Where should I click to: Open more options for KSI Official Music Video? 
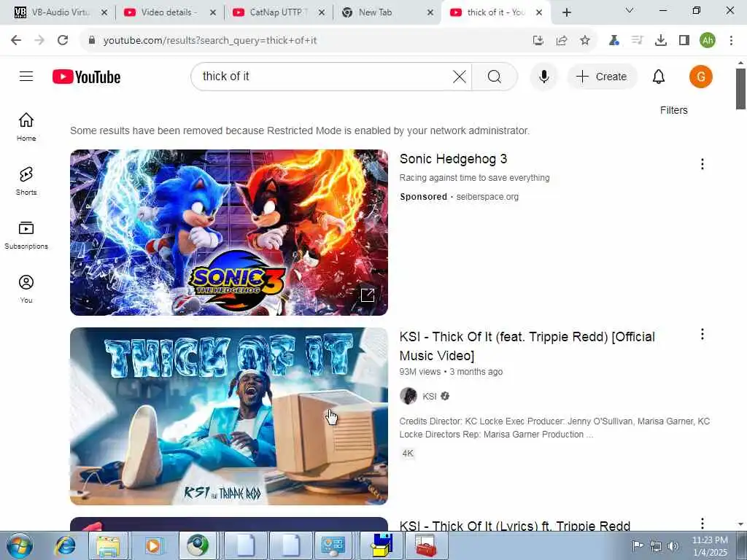(x=703, y=334)
